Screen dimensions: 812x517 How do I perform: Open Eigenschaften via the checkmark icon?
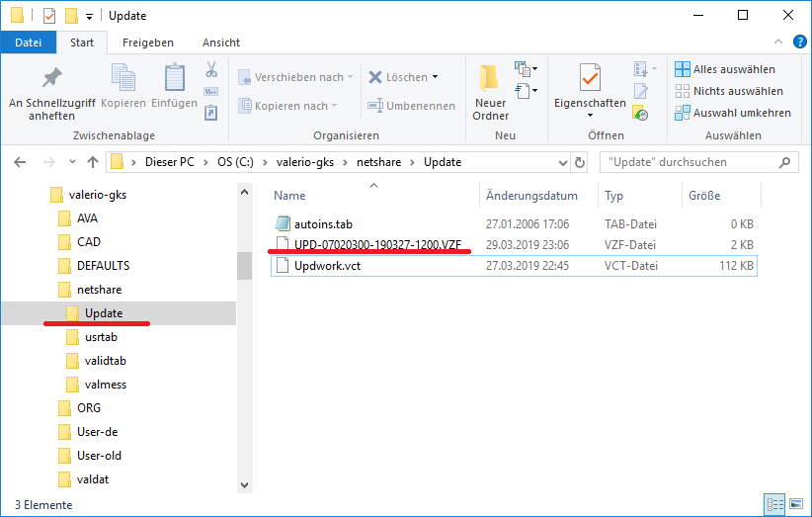click(590, 78)
